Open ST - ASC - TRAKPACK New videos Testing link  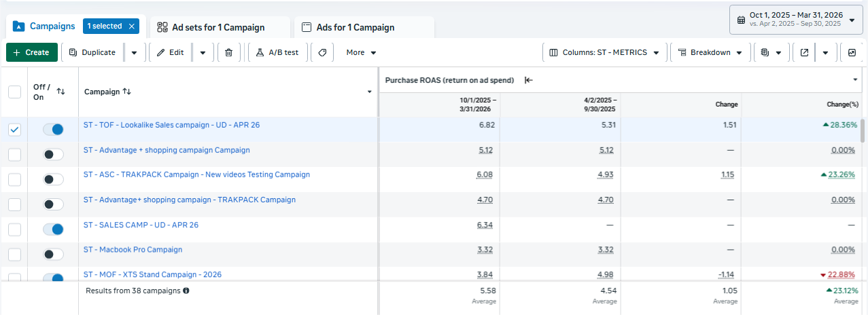(x=196, y=174)
